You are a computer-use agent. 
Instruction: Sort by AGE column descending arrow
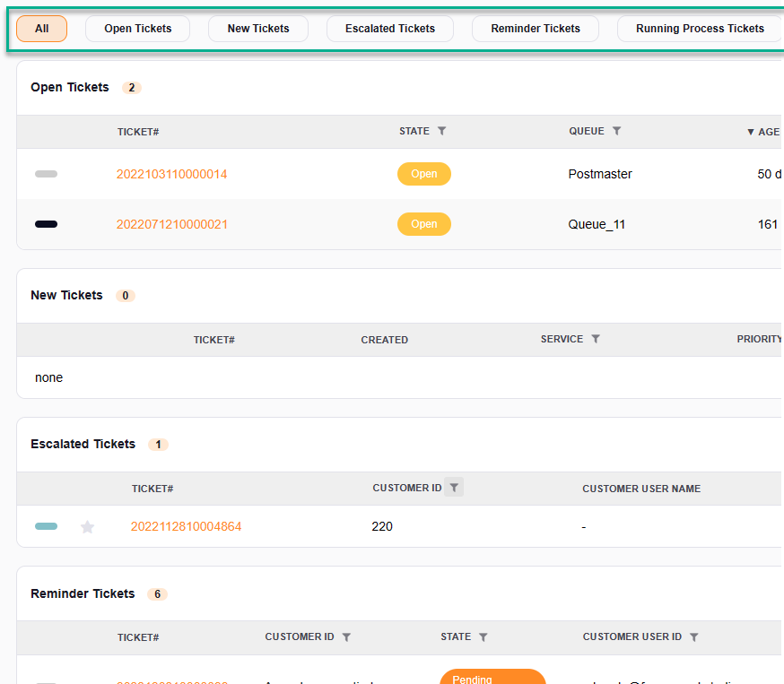[751, 132]
